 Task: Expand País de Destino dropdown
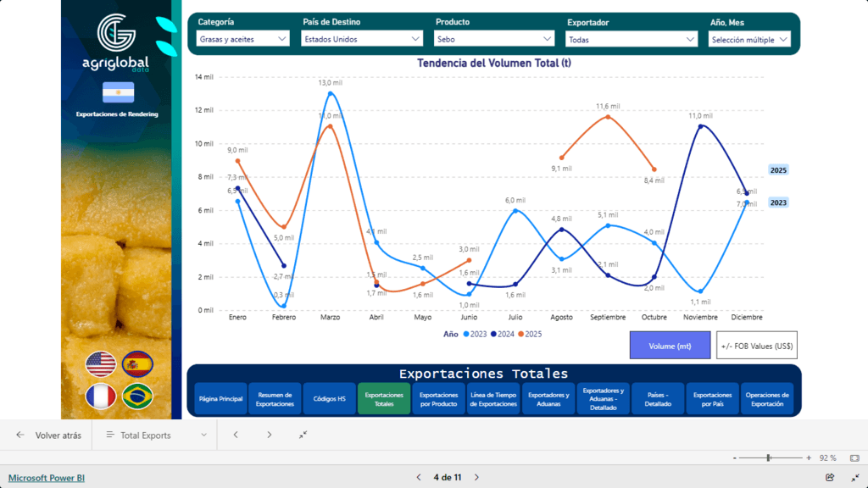[362, 39]
